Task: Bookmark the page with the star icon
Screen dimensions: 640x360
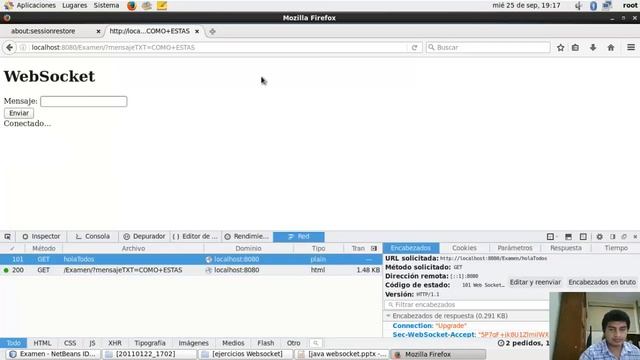Action: (561, 47)
